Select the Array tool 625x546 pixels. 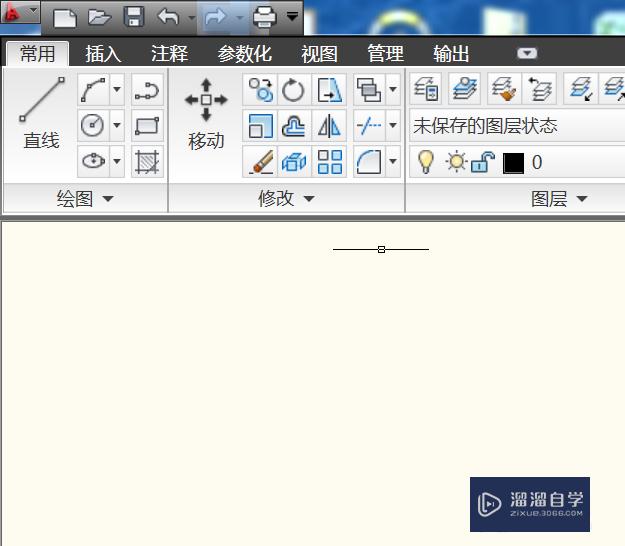click(329, 161)
